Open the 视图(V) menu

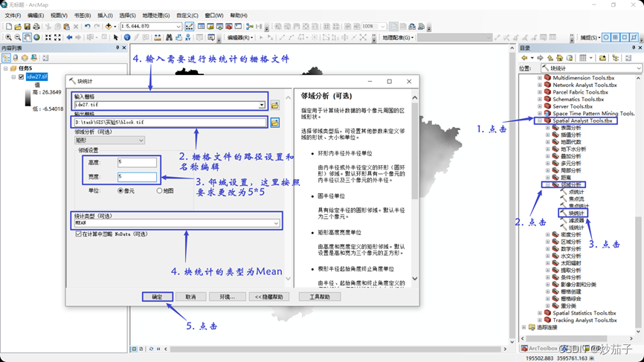59,15
